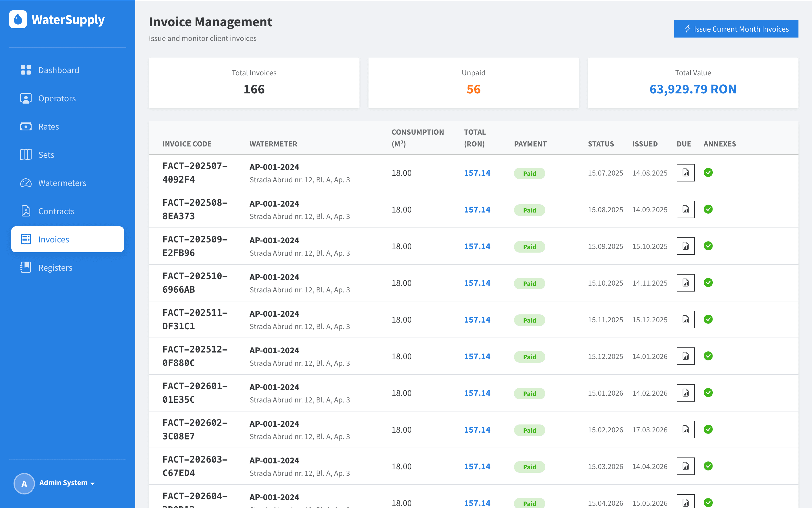
Task: Click invoice code FACT-202602-3C08E7
Action: coord(195,429)
